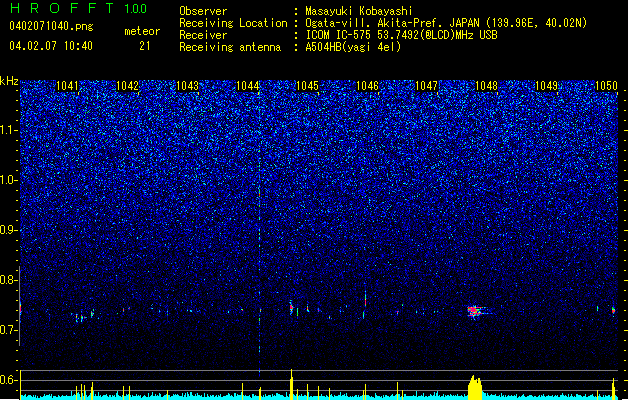
Task: Click the 1045 time marker
Action: 307,86
